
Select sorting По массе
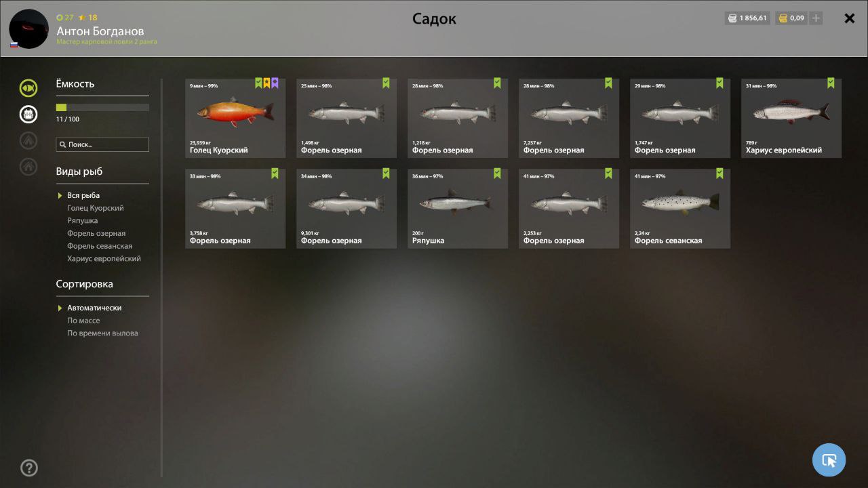tap(83, 321)
